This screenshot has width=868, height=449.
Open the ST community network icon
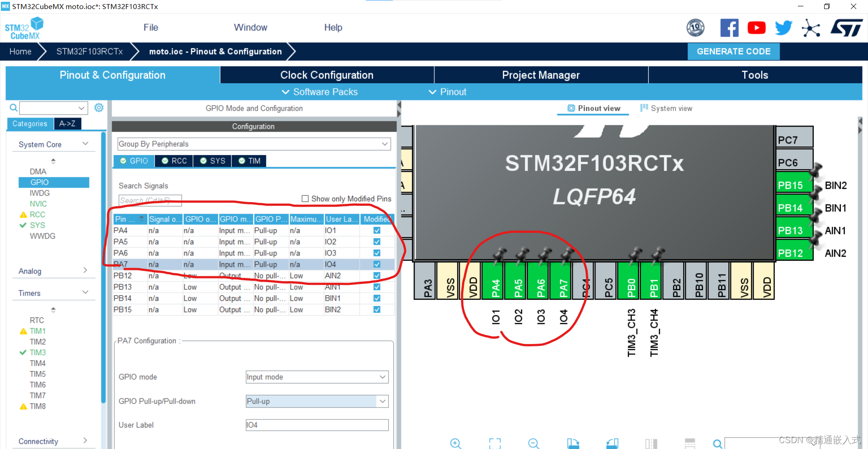[x=811, y=28]
